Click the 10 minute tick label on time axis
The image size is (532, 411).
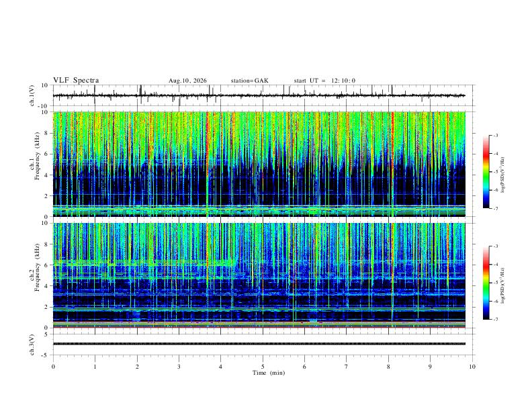click(472, 367)
